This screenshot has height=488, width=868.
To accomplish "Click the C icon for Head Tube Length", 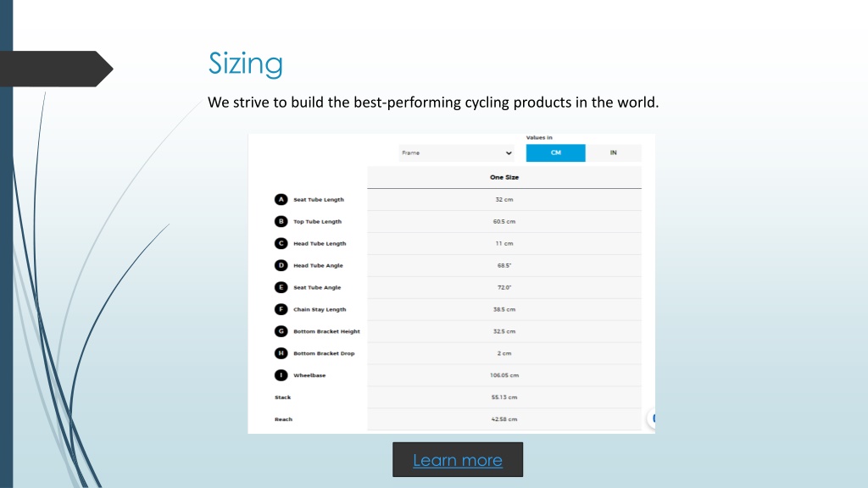I will tap(281, 243).
